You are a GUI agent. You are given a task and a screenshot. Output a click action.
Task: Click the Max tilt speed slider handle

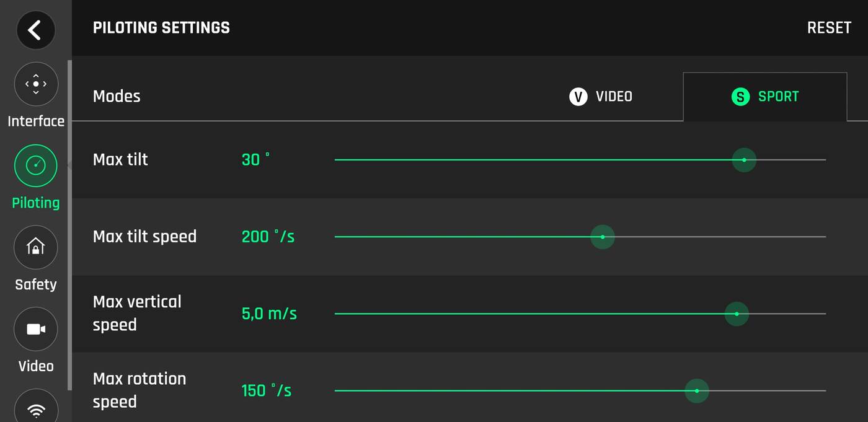(x=602, y=237)
